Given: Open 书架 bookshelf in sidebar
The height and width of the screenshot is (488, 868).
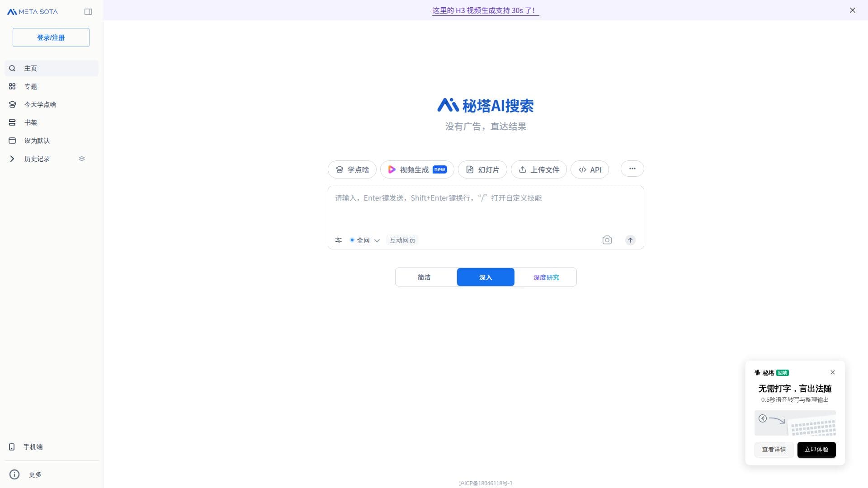Looking at the screenshot, I should (51, 122).
